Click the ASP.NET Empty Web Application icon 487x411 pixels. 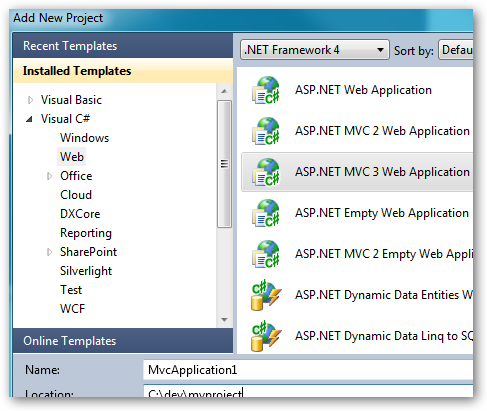tap(265, 213)
